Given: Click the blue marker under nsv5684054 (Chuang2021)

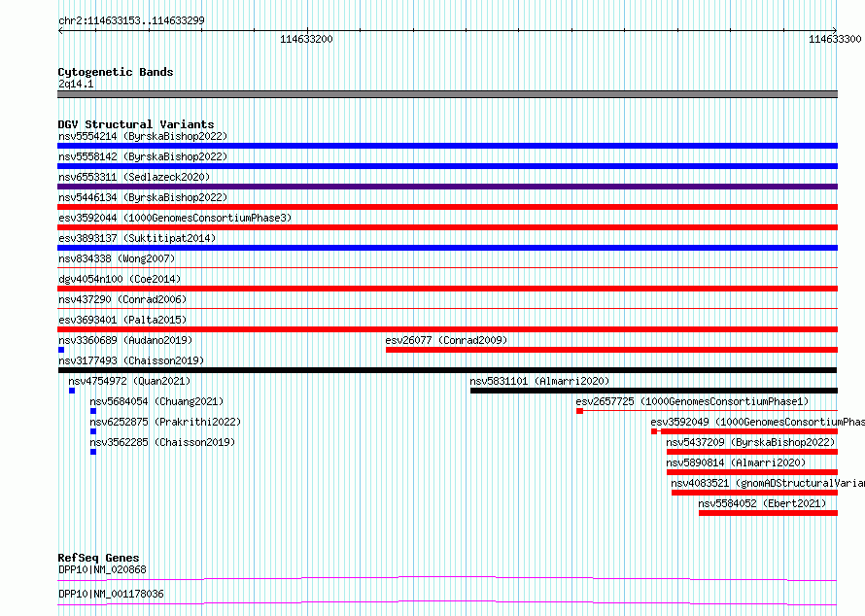Looking at the screenshot, I should (93, 411).
